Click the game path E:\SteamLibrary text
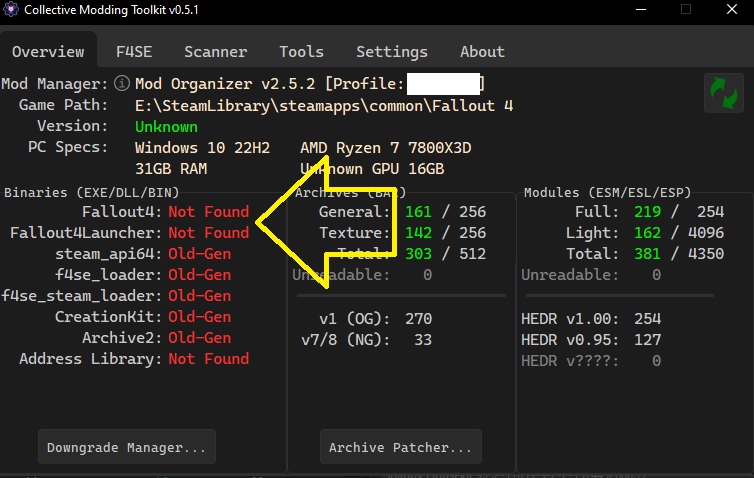Image resolution: width=754 pixels, height=478 pixels. [x=324, y=106]
